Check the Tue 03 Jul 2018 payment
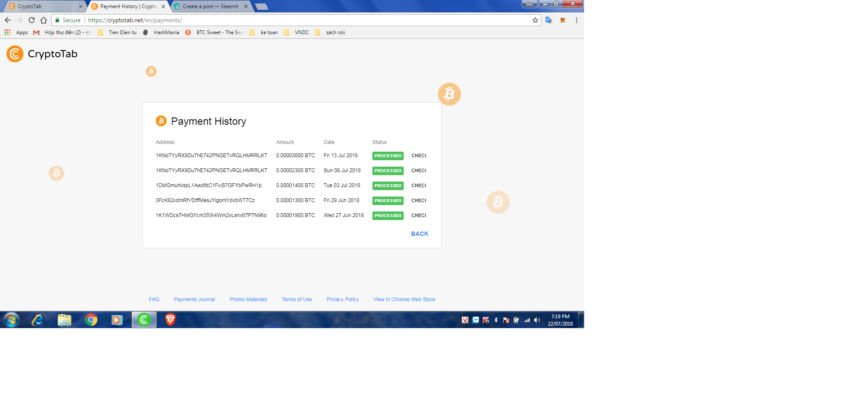 point(419,186)
